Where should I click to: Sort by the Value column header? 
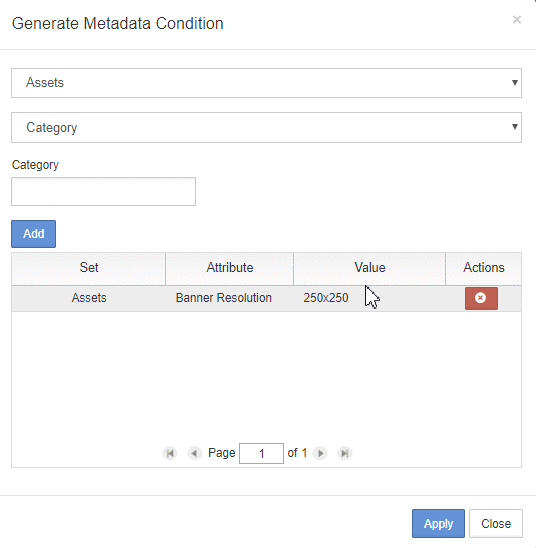370,268
